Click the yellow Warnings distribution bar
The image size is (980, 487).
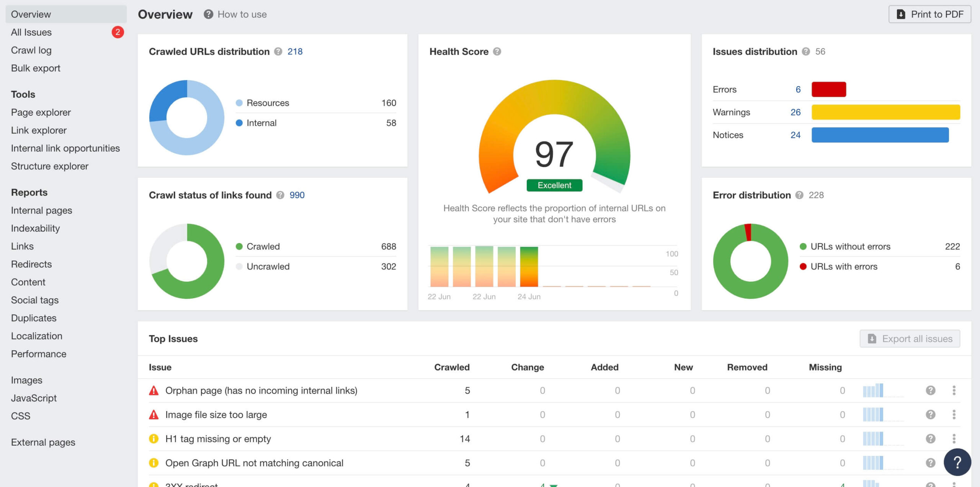point(886,112)
